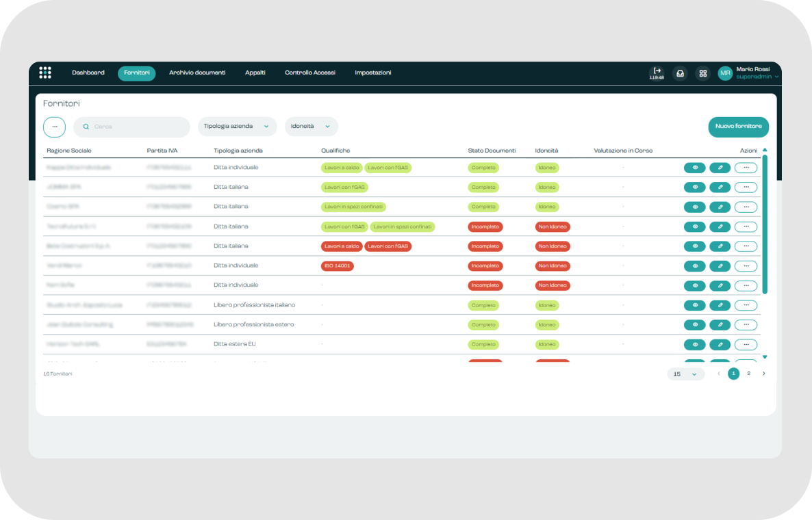Focus the Cerca search field
This screenshot has width=812, height=520.
[131, 127]
